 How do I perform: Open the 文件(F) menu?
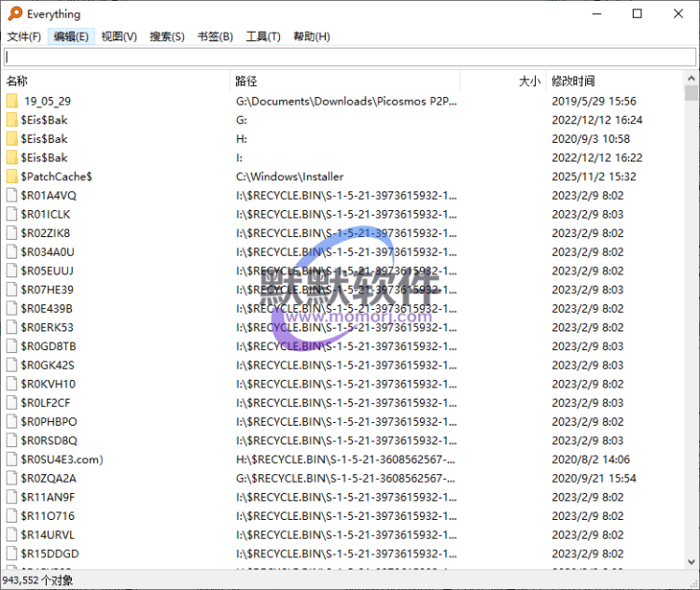point(24,36)
